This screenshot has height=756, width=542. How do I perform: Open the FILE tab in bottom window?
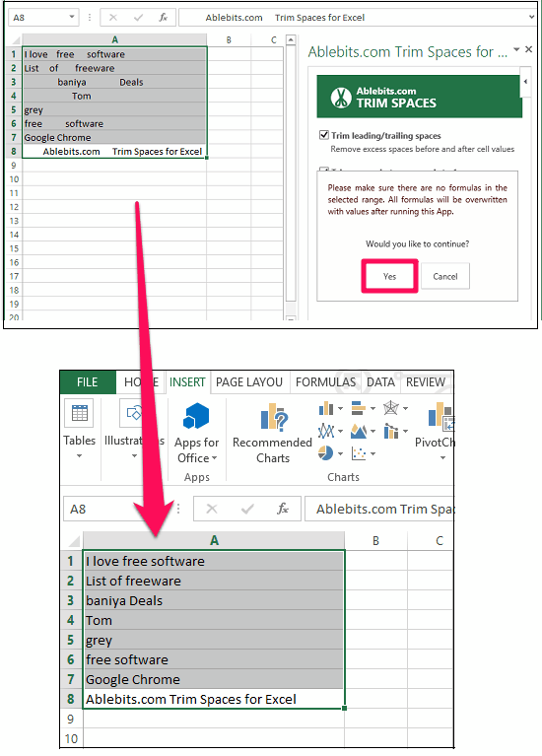coord(88,382)
